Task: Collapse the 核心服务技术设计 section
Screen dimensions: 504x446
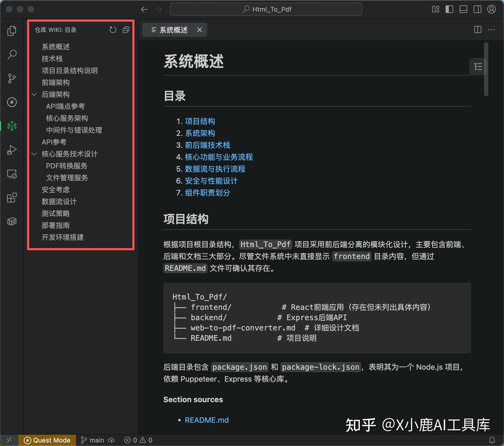Action: [34, 154]
